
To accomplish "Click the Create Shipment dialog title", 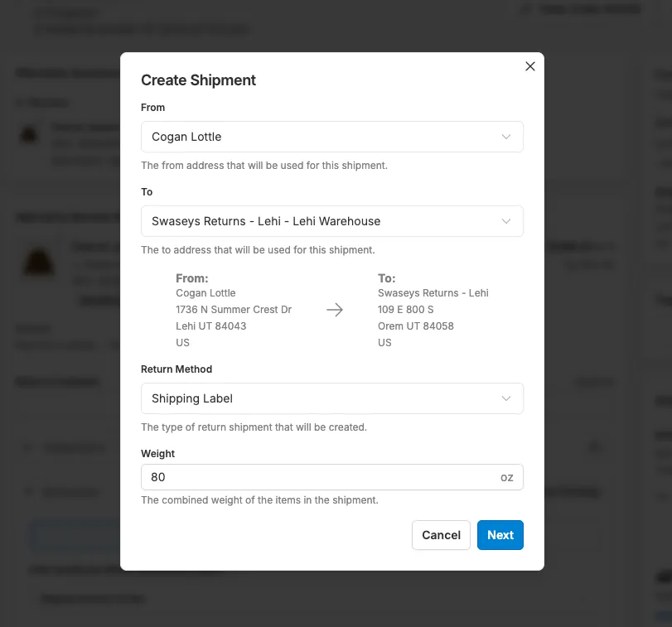I will tap(198, 80).
